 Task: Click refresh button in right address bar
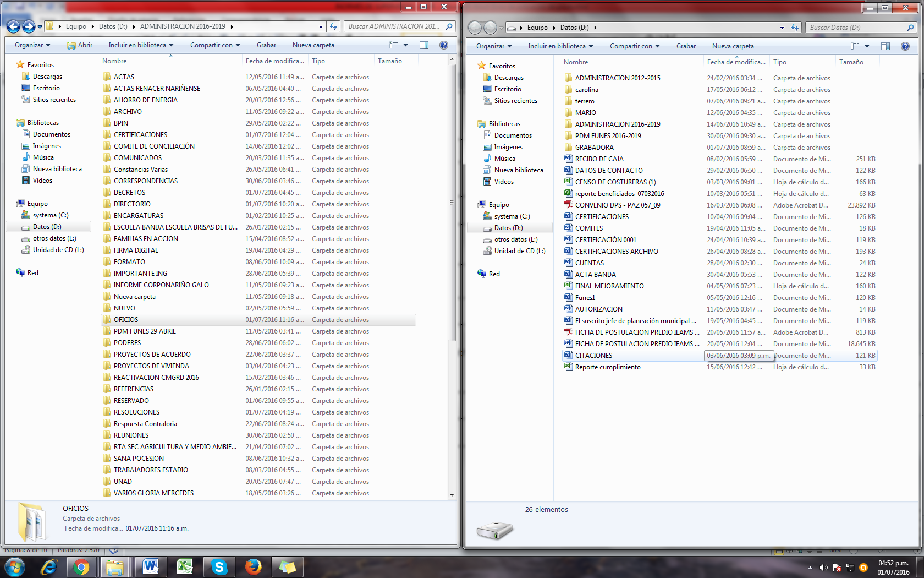(795, 28)
